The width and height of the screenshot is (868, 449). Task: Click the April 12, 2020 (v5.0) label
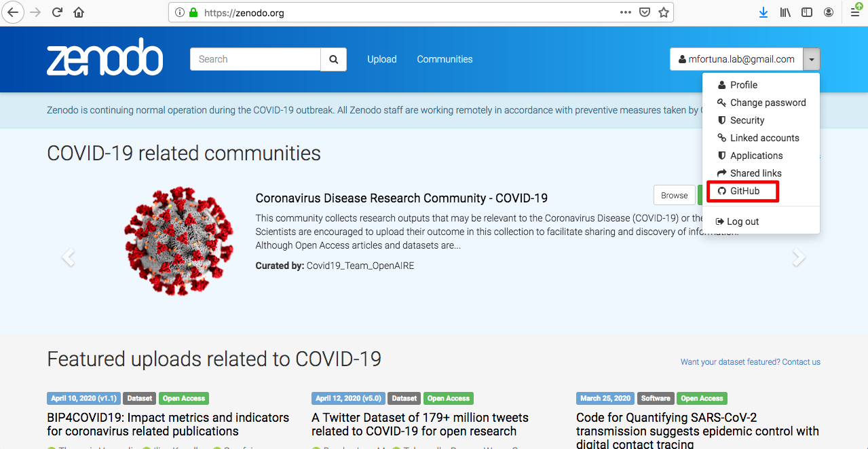(x=349, y=399)
